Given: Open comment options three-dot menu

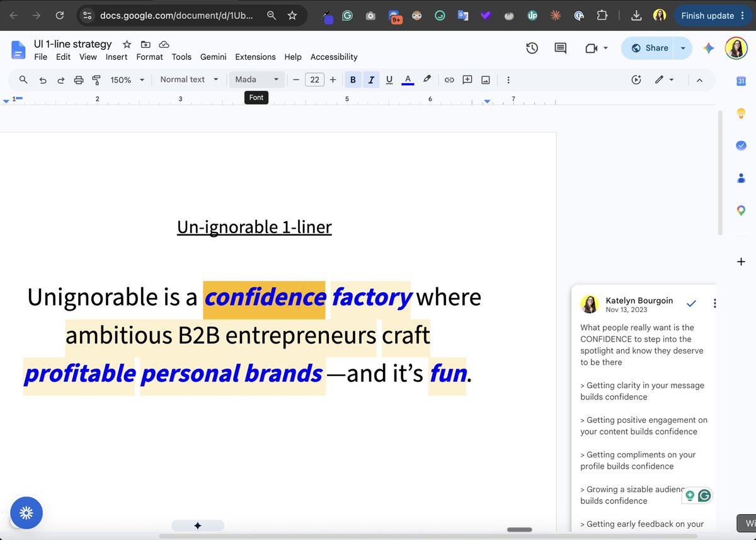Looking at the screenshot, I should pos(714,304).
